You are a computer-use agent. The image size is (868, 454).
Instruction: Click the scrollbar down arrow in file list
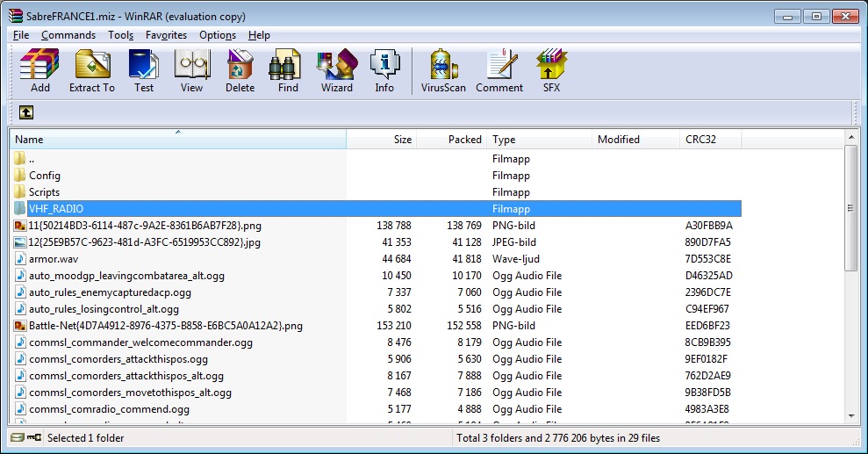click(850, 416)
